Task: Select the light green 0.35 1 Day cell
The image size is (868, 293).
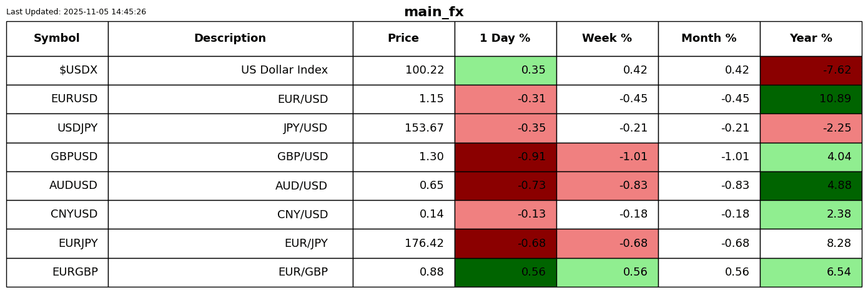Action: click(505, 70)
